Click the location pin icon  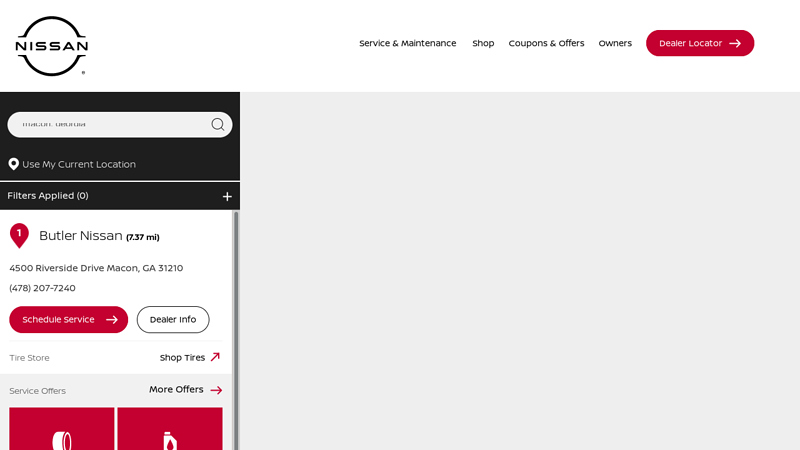[14, 164]
